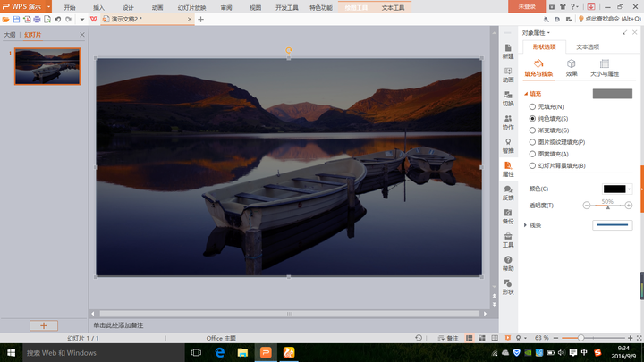Fit slide to window icon at zoom end
The image size is (644, 362).
639,338
